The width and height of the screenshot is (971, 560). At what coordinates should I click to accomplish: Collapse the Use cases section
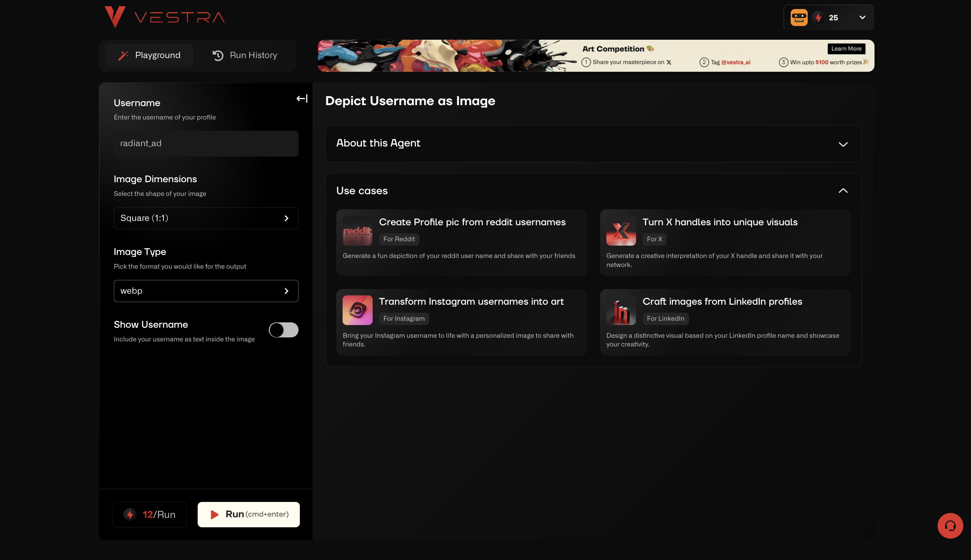click(842, 191)
